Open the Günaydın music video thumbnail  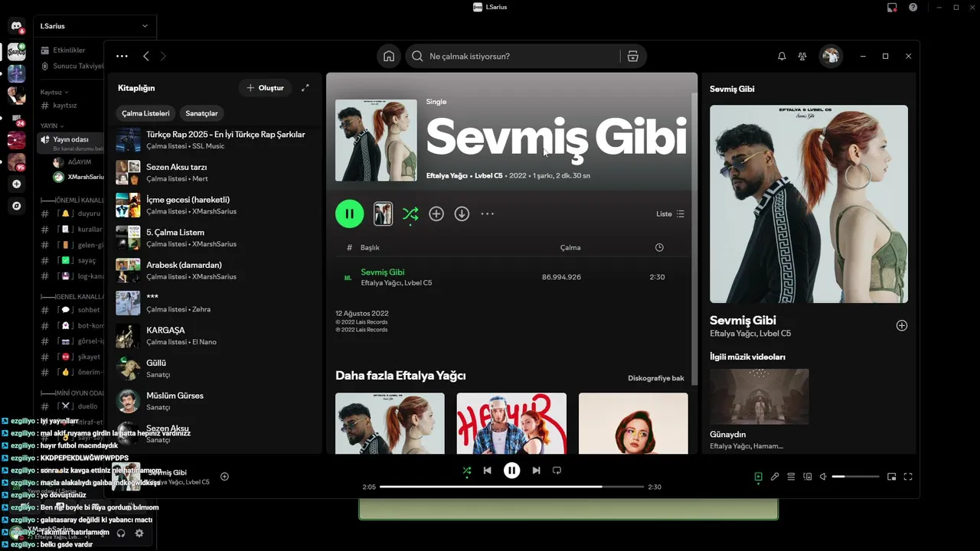coord(759,396)
